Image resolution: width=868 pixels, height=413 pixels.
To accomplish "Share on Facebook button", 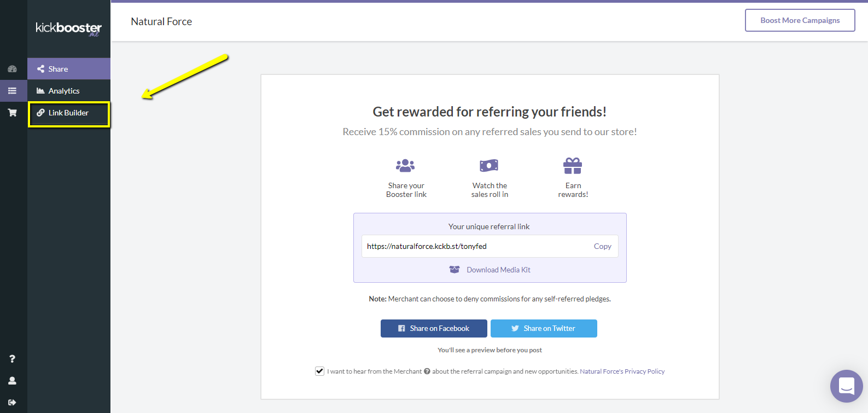I will pos(434,328).
